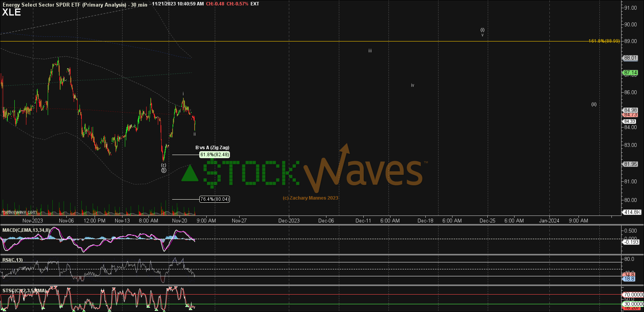644x312 pixels.
Task: Click the 80.0 RSI axis label
Action: [x=629, y=259]
